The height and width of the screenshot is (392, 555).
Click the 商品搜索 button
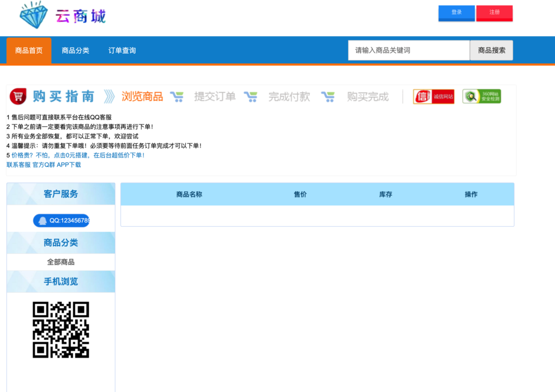[x=491, y=50]
